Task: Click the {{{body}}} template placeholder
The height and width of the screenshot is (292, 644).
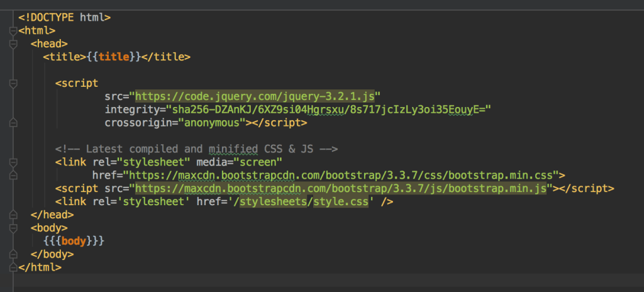Action: coord(74,241)
